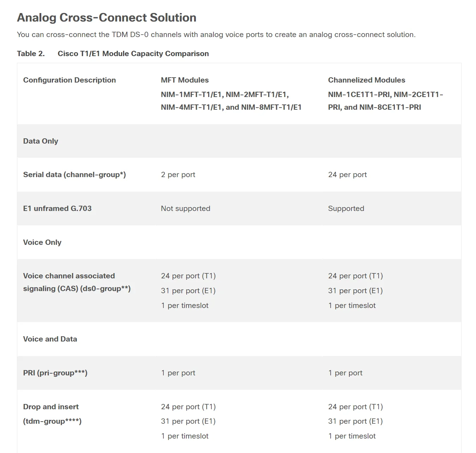Click the Voice Only section row
The height and width of the screenshot is (453, 476).
click(x=239, y=242)
